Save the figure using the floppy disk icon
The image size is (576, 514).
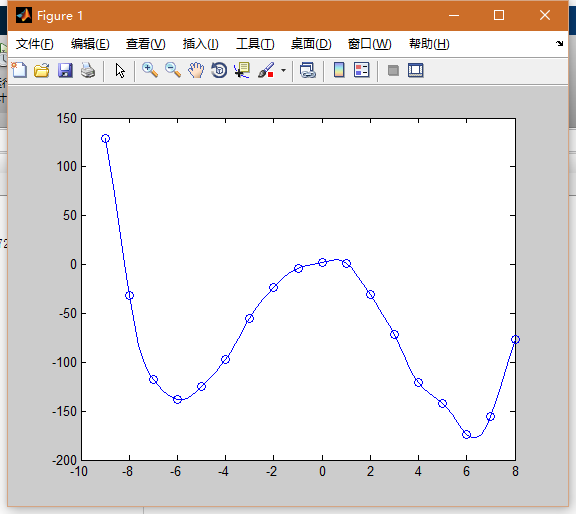coord(65,70)
